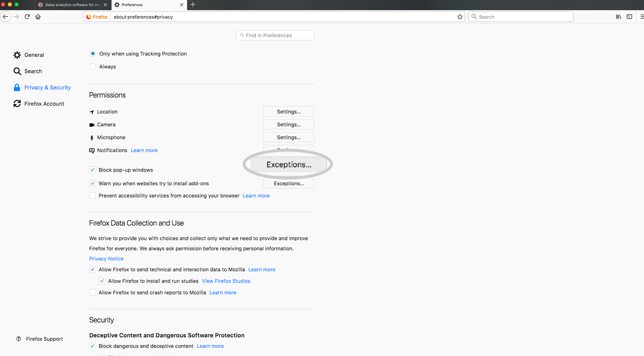The height and width of the screenshot is (356, 644).
Task: Close the Sales analytics software tab
Action: [x=105, y=5]
